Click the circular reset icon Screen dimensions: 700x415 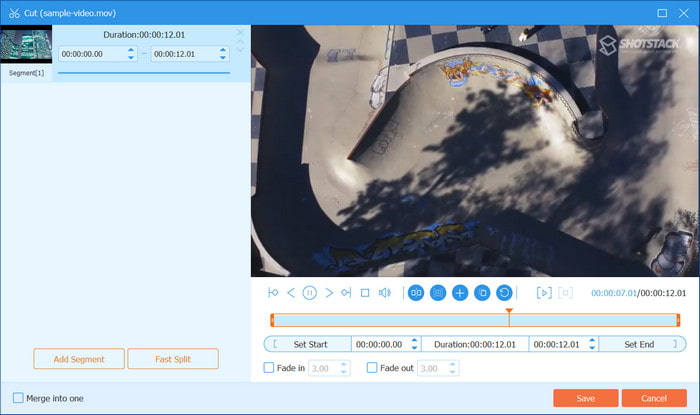pos(504,293)
